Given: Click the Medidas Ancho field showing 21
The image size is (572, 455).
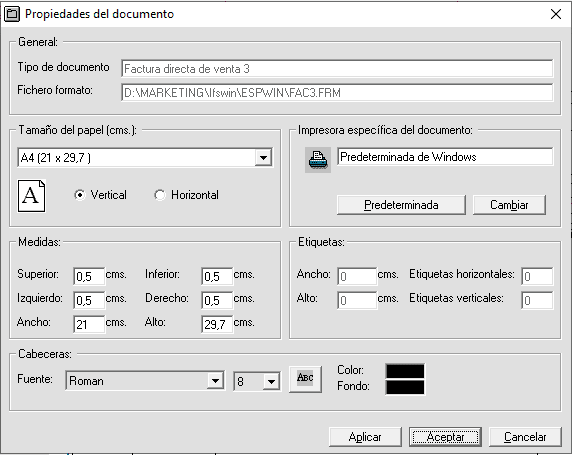Looking at the screenshot, I should pos(89,324).
